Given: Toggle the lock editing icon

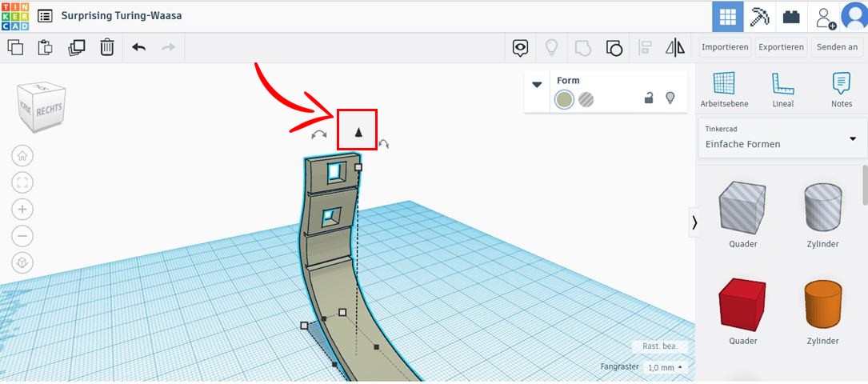Looking at the screenshot, I should [649, 98].
